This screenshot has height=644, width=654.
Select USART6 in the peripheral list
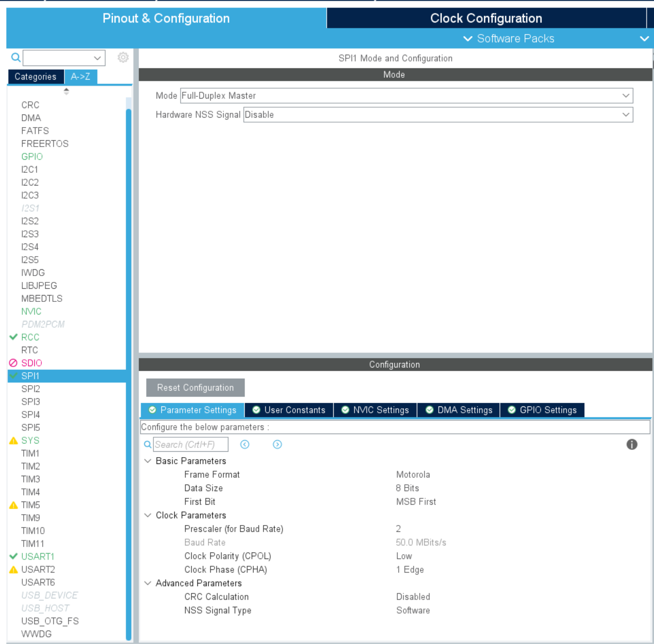pyautogui.click(x=38, y=582)
